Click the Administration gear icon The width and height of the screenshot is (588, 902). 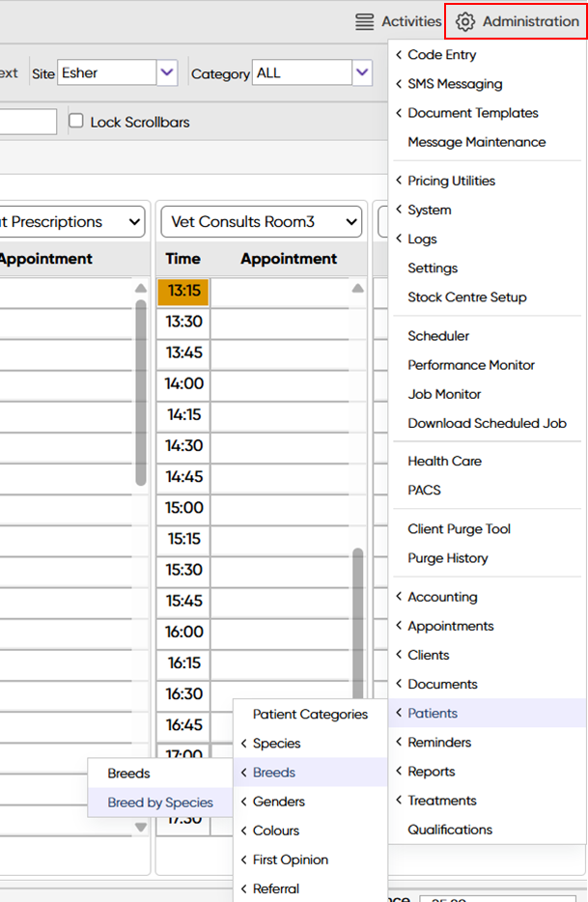coord(465,21)
